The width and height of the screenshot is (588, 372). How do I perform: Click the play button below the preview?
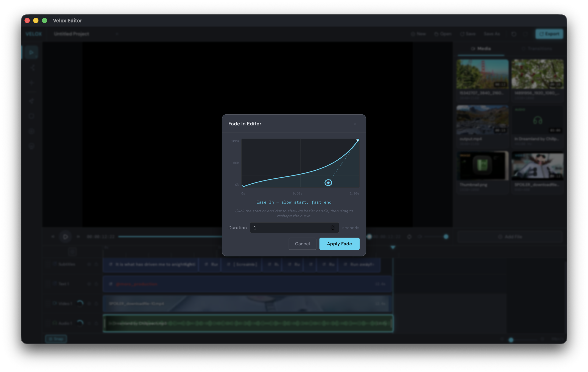[65, 236]
